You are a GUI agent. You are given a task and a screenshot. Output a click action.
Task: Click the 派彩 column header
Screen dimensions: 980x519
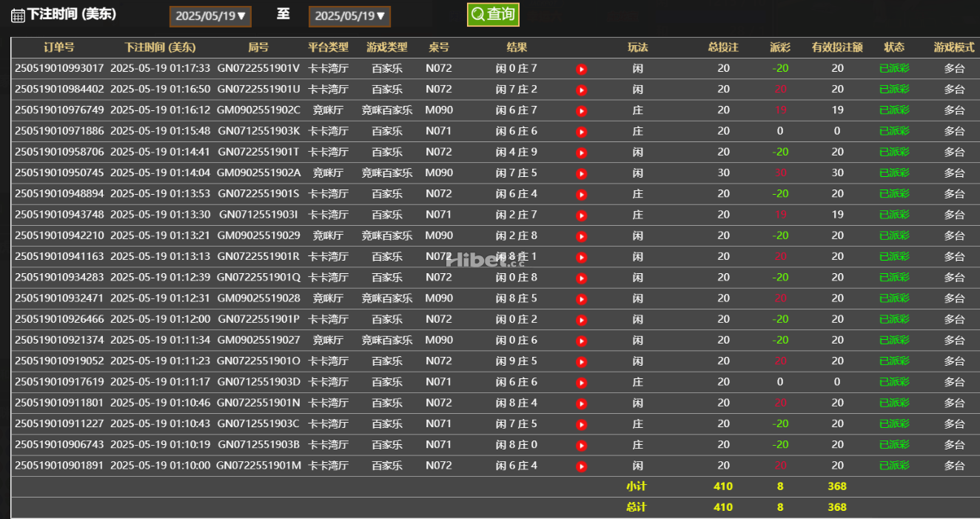point(779,47)
